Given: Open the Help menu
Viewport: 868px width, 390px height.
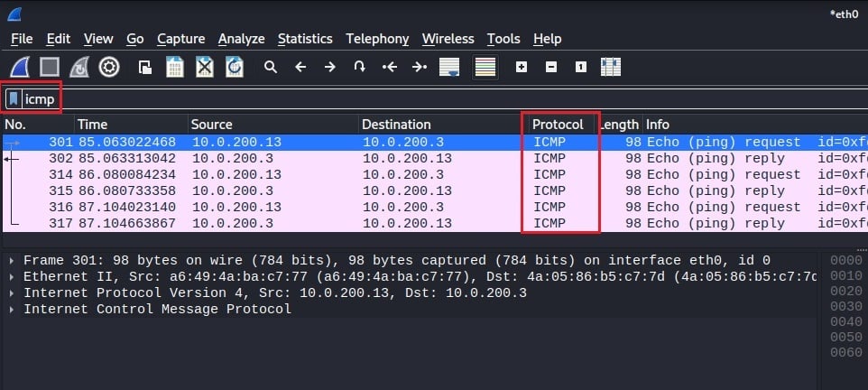Looking at the screenshot, I should [548, 39].
